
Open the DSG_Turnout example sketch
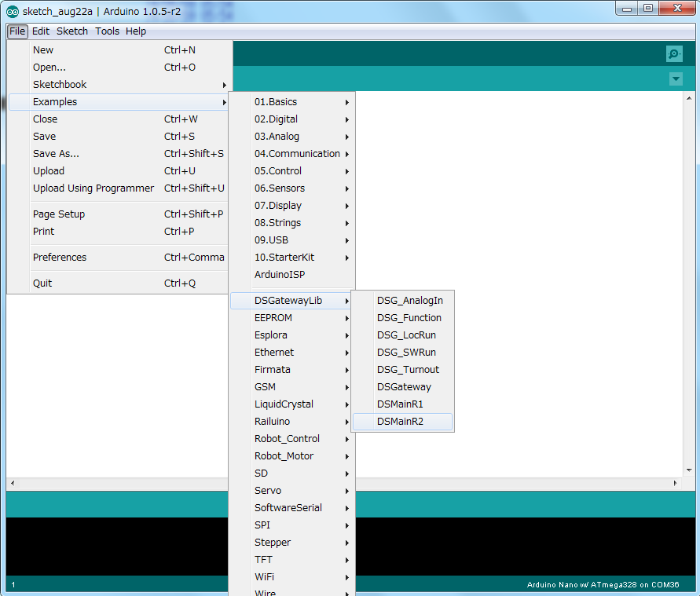403,370
